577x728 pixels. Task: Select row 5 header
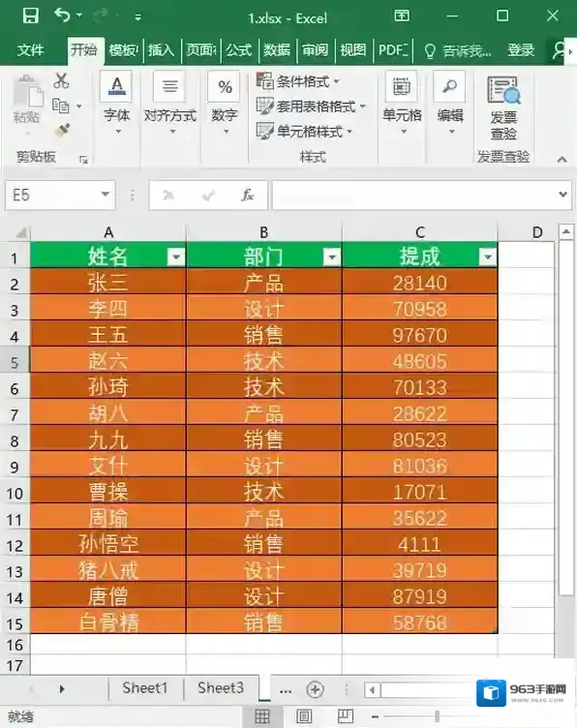(15, 362)
